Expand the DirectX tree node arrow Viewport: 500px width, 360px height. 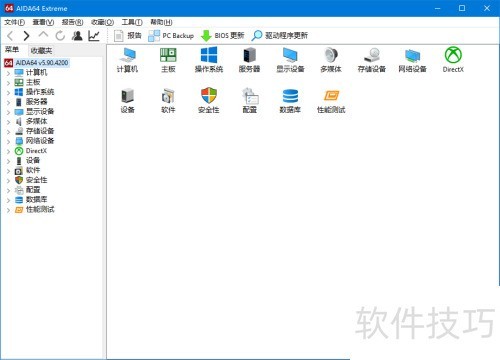tap(9, 151)
